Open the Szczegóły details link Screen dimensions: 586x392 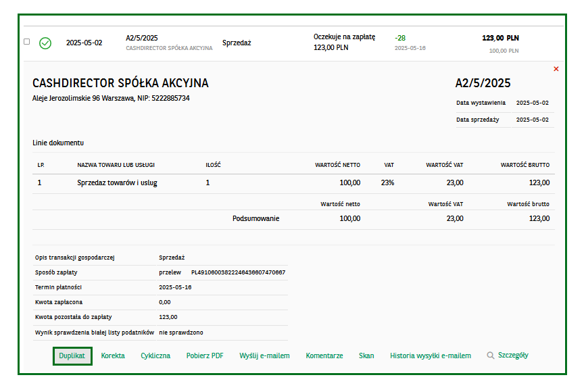tap(513, 356)
